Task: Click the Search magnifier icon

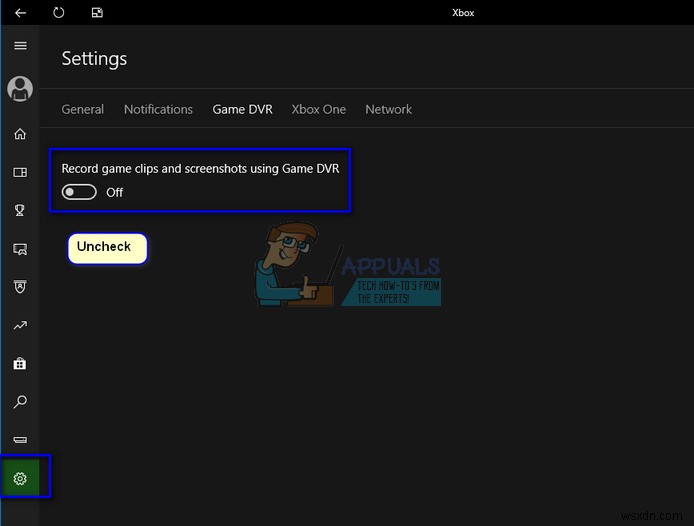Action: point(20,402)
